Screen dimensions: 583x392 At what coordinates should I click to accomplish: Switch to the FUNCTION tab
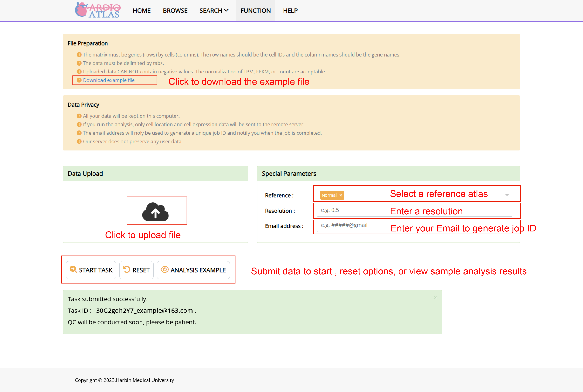tap(255, 10)
